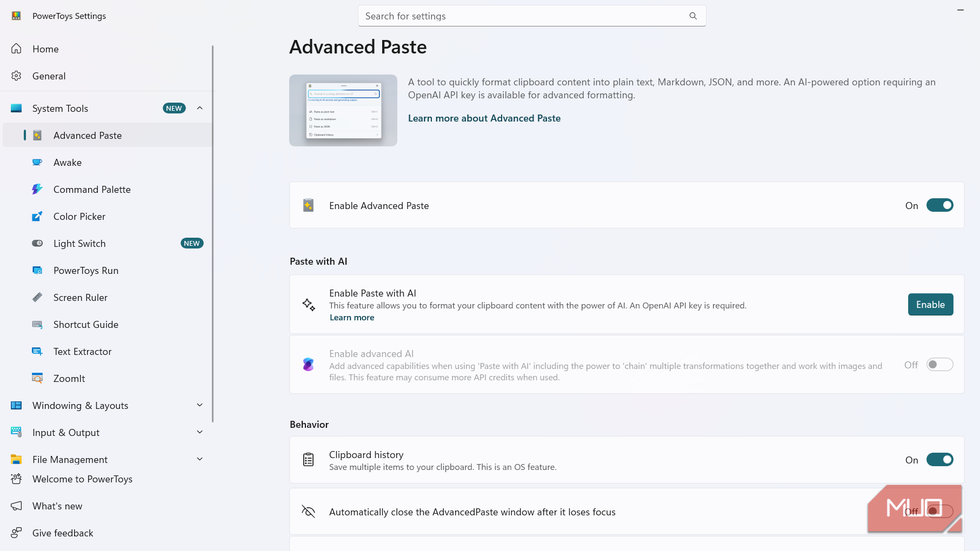Click the Advanced Paste preview thumbnail
This screenshot has height=551, width=980.
[343, 110]
